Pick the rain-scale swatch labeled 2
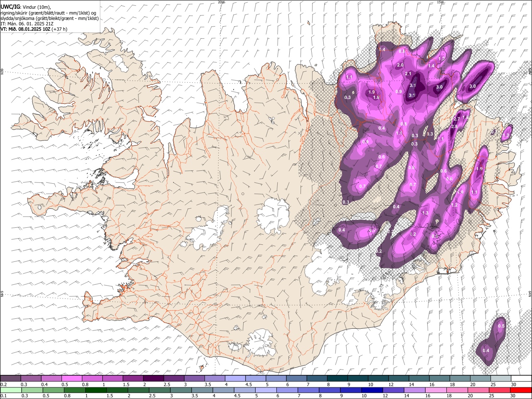 (x=138, y=390)
